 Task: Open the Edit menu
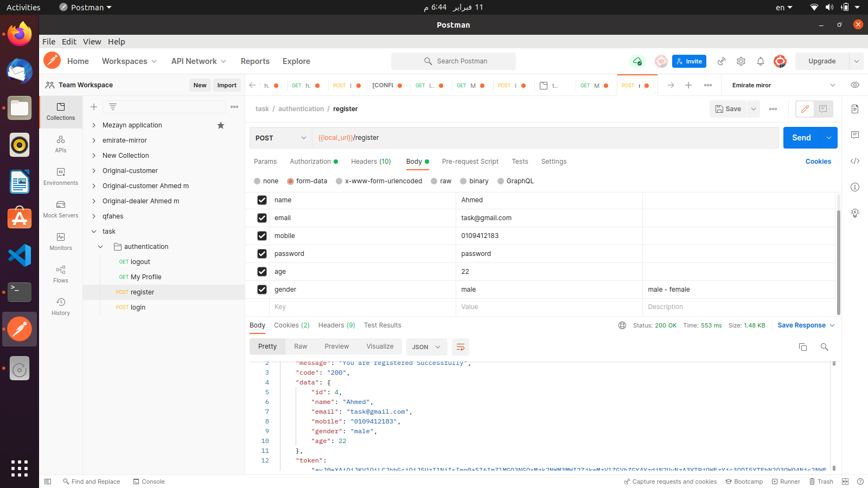coord(69,42)
